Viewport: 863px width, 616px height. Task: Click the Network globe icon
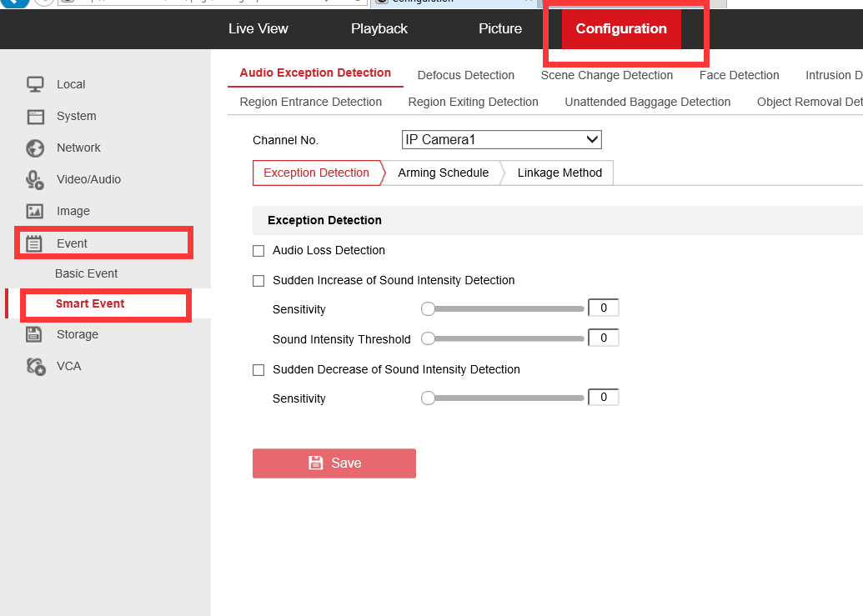coord(35,148)
